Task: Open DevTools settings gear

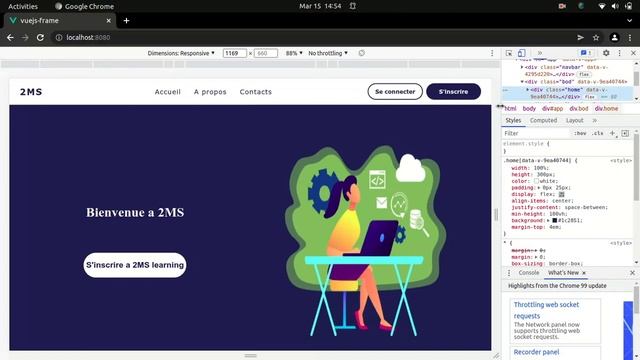Action: [606, 53]
